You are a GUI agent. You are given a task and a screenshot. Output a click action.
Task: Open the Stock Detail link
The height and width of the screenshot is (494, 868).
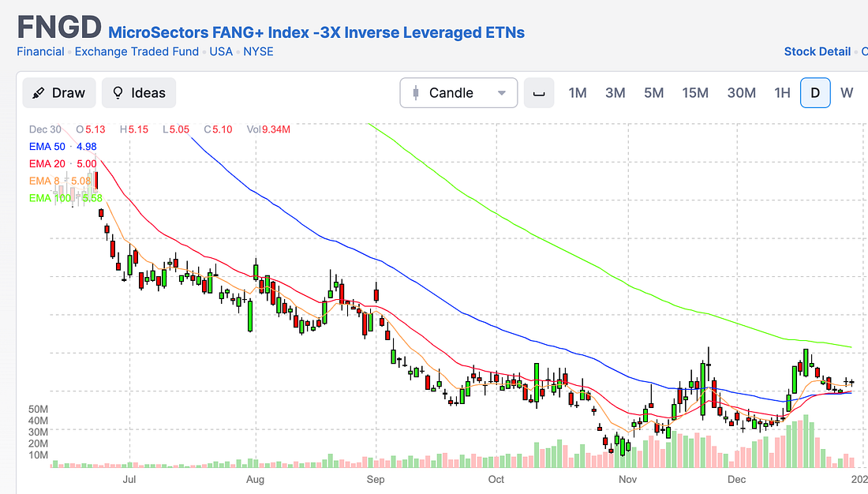point(817,51)
